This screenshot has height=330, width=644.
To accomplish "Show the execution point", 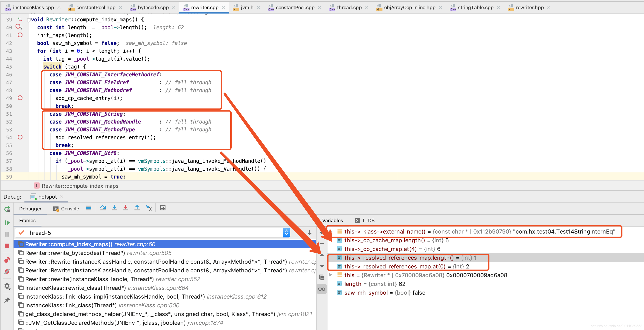I will pos(88,208).
